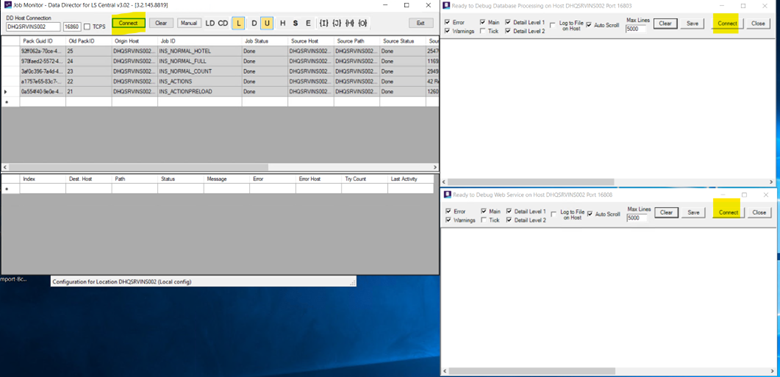This screenshot has width=780, height=377.
Task: Click the {O} braces toolbar icon
Action: point(362,23)
